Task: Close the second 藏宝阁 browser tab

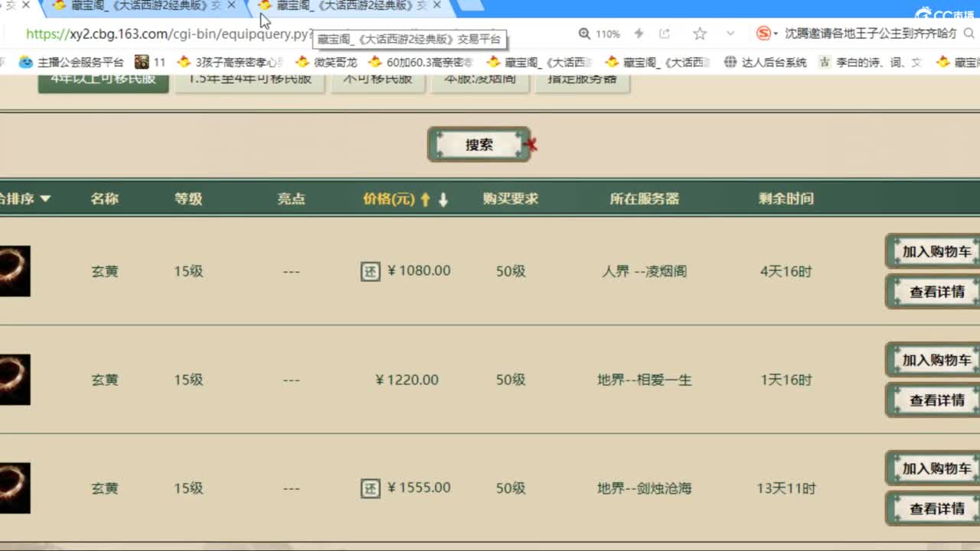Action: [231, 5]
